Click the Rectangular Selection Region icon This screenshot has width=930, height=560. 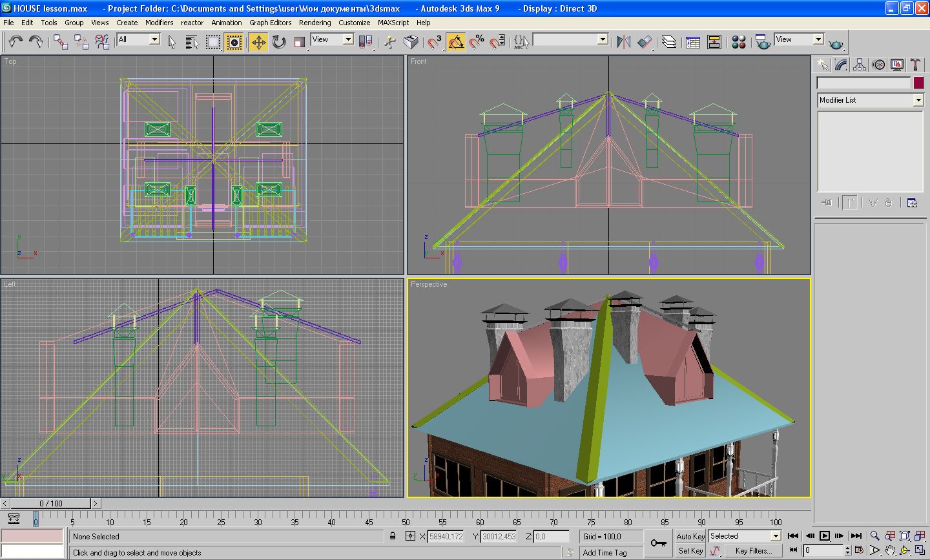213,42
